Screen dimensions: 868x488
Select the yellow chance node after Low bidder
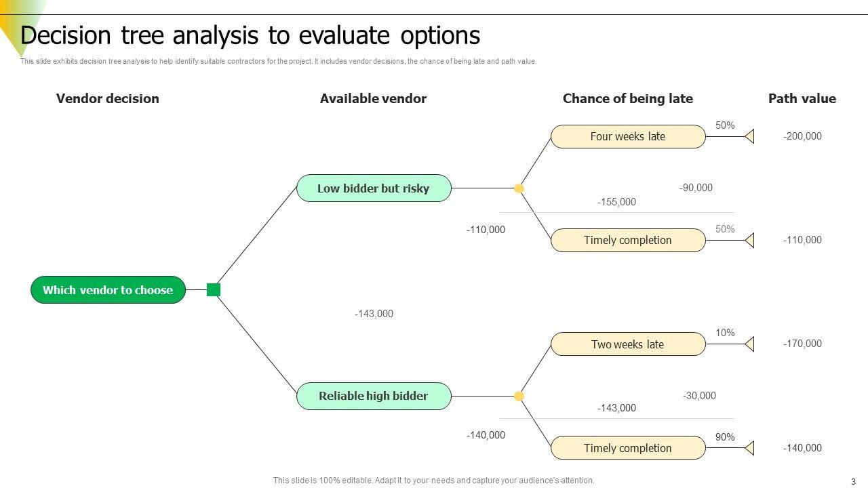[519, 188]
